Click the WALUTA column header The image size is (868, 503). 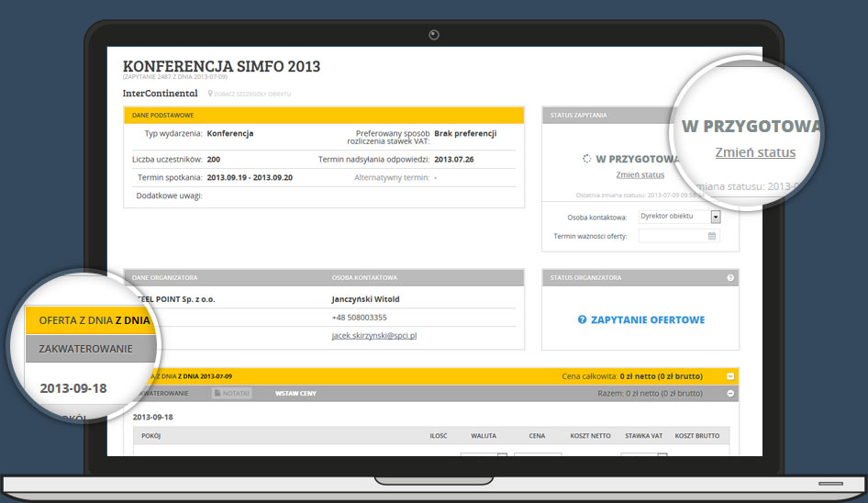click(484, 436)
